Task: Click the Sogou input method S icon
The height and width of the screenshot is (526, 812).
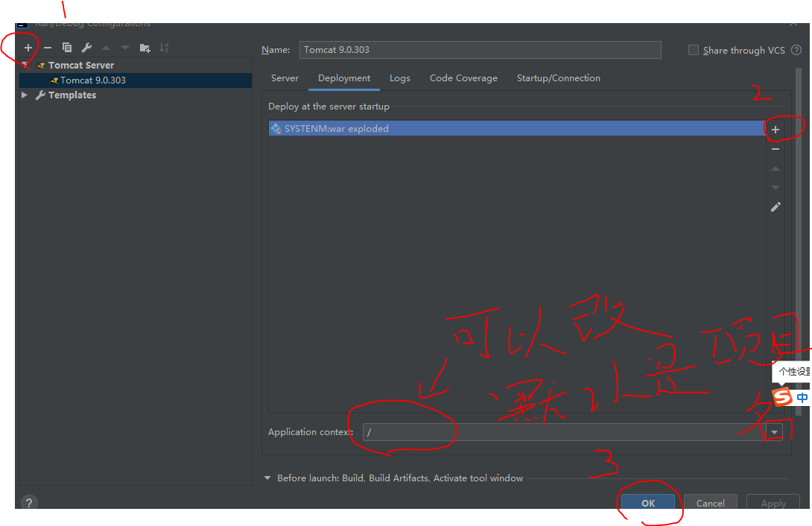Action: click(x=782, y=397)
